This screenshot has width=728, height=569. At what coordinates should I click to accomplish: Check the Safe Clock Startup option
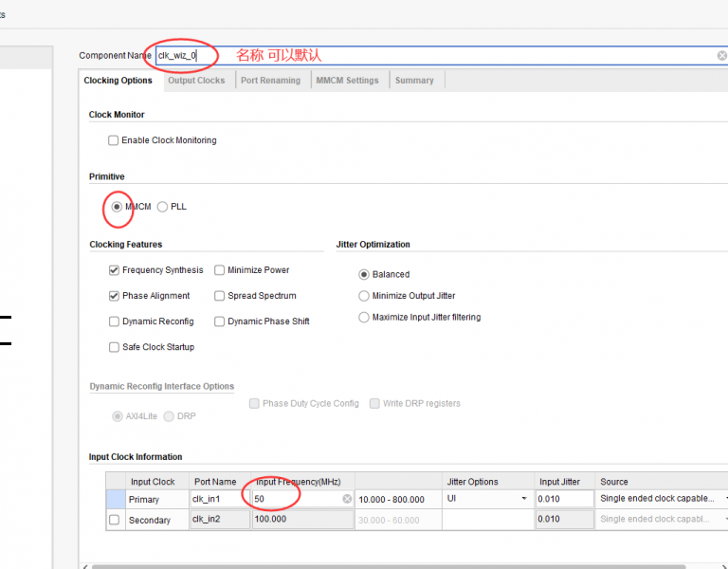tap(115, 347)
